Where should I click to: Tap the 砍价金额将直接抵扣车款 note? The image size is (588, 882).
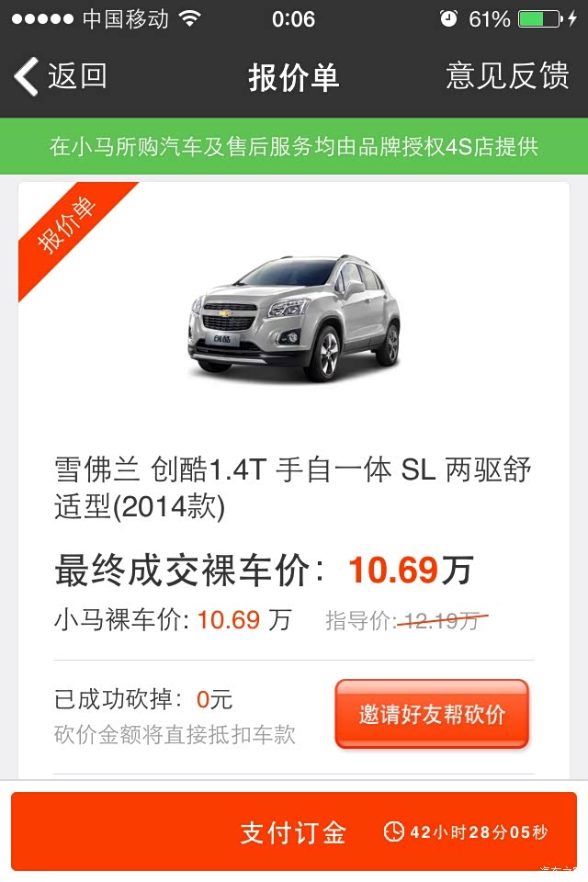tap(175, 735)
